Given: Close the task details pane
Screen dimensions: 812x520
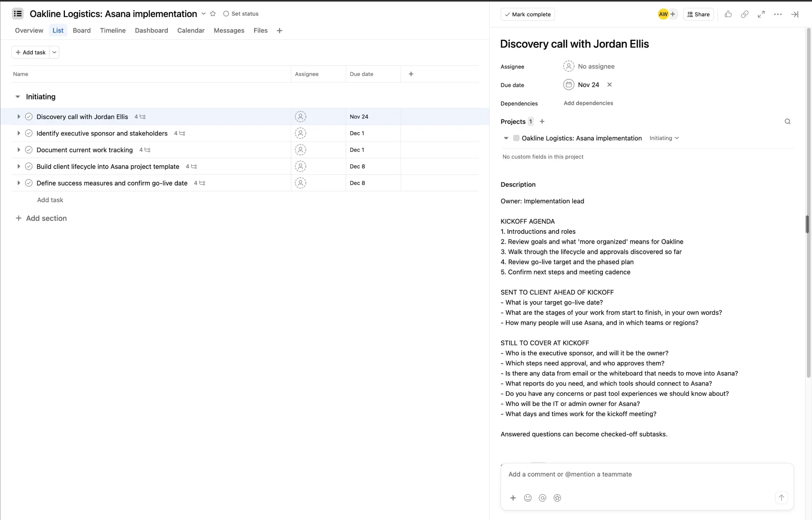Looking at the screenshot, I should (795, 14).
